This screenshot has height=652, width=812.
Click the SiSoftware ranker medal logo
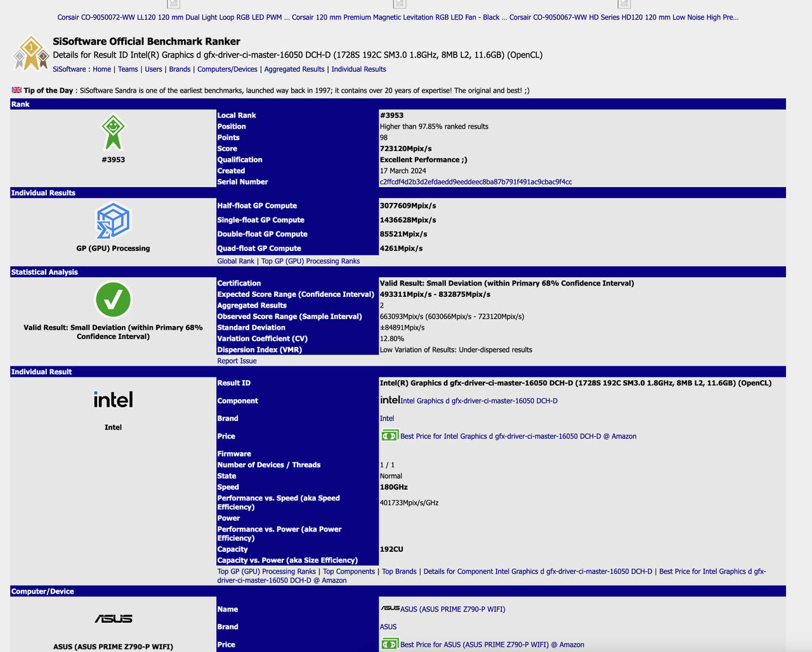coord(31,53)
